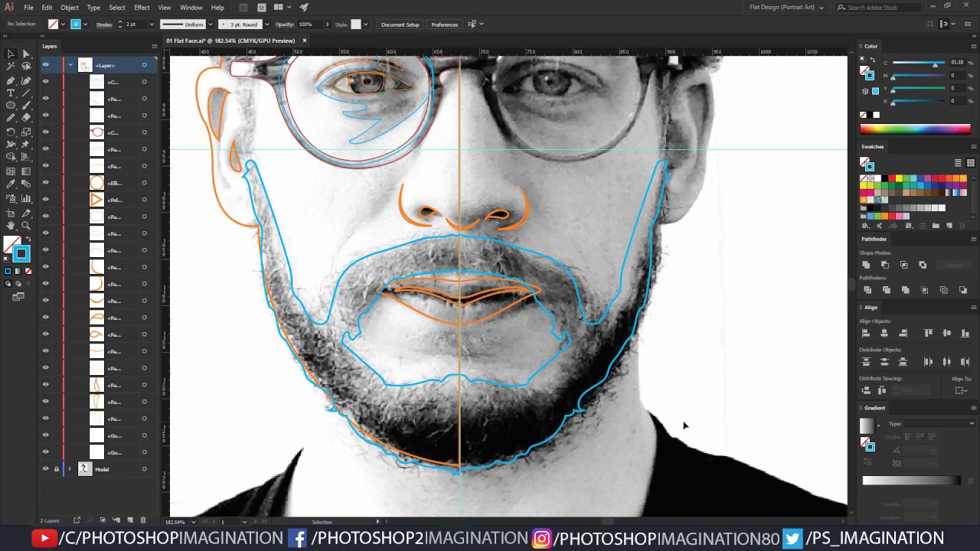Toggle visibility of the <Elli...> sublayer
This screenshot has width=980, height=551.
[x=45, y=183]
